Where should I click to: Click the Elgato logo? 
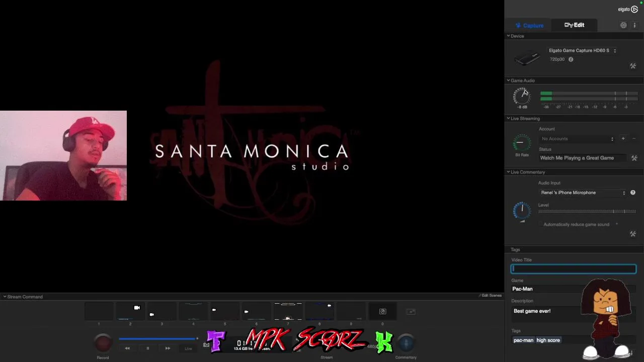pos(628,9)
